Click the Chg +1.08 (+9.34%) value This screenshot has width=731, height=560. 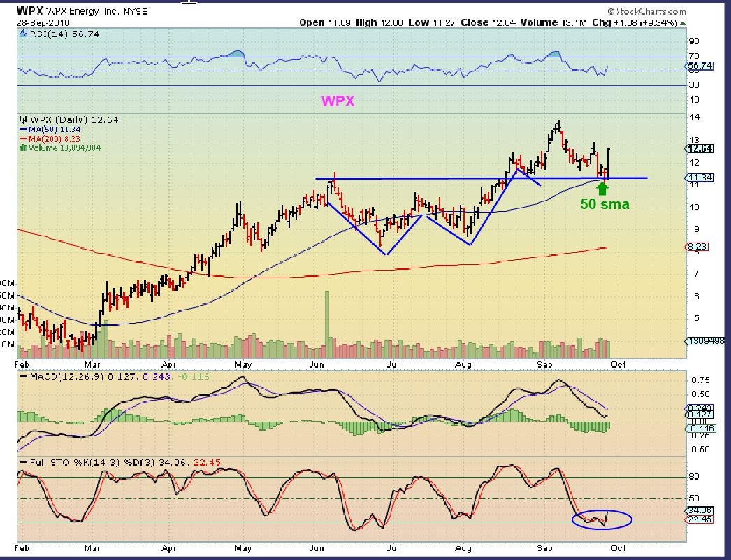[x=635, y=22]
